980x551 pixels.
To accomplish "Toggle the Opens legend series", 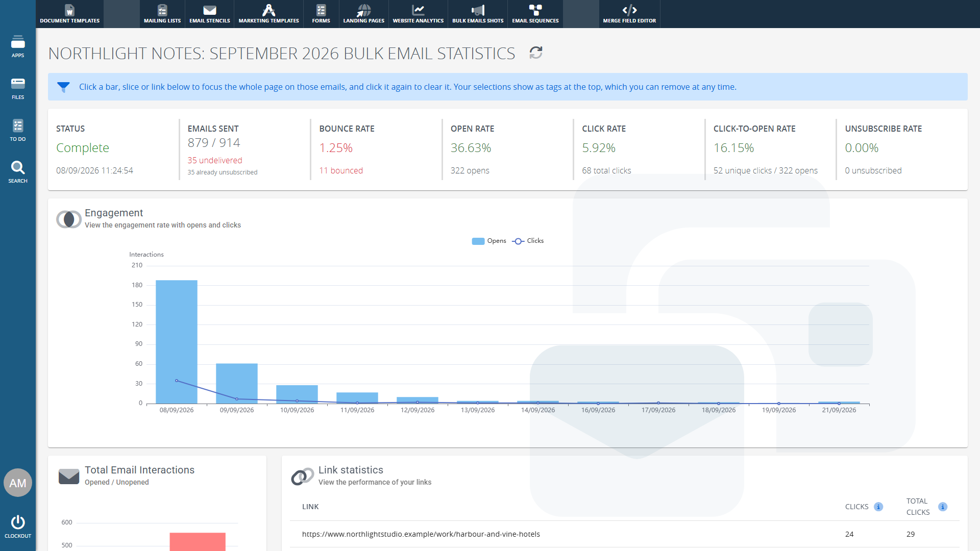I will (x=489, y=241).
